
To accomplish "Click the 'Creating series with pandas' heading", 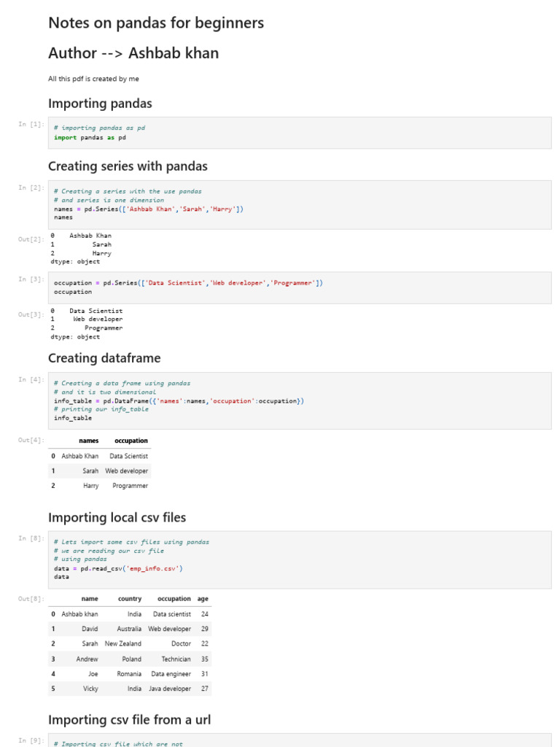I will [128, 166].
